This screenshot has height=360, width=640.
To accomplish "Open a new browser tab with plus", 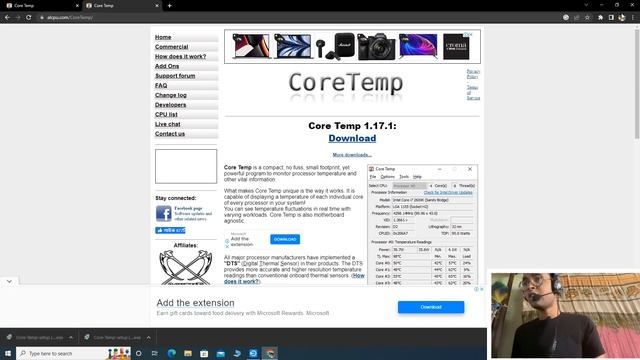I will tap(169, 6).
